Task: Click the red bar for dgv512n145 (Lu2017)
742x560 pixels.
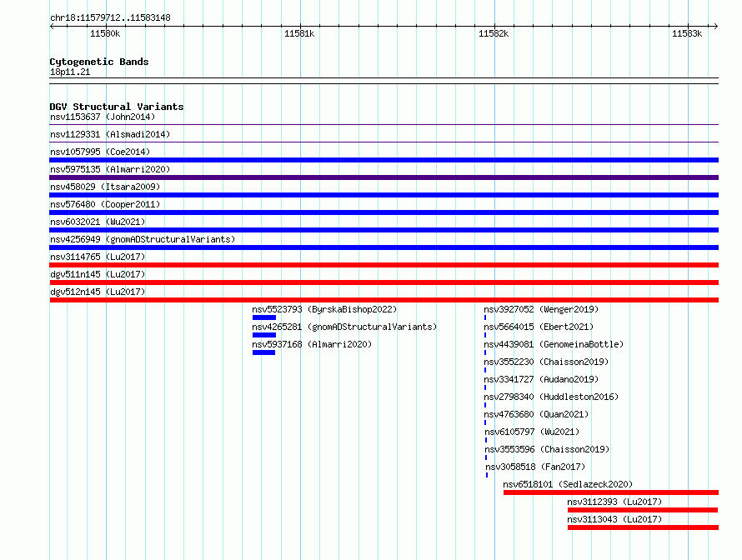Action: click(384, 300)
